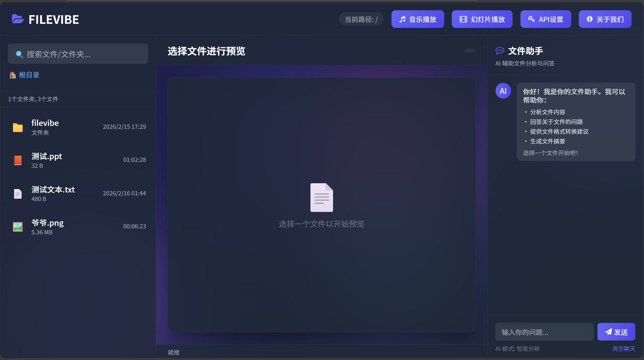Open API settings via the key icon
This screenshot has height=360, width=644.
tap(532, 19)
